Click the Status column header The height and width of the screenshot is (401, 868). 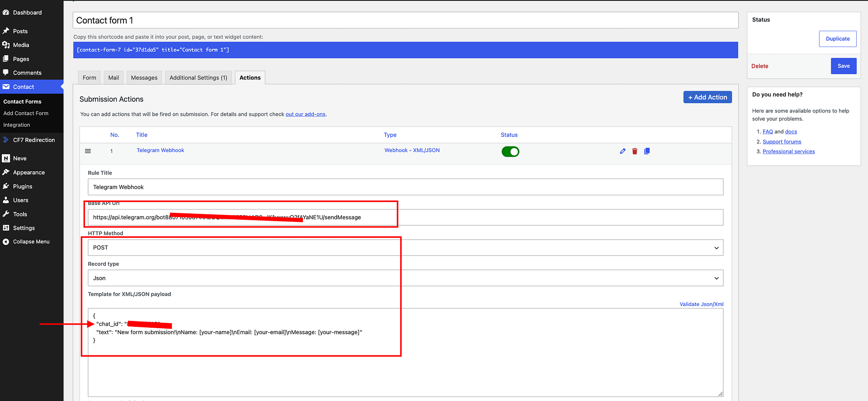pyautogui.click(x=509, y=135)
